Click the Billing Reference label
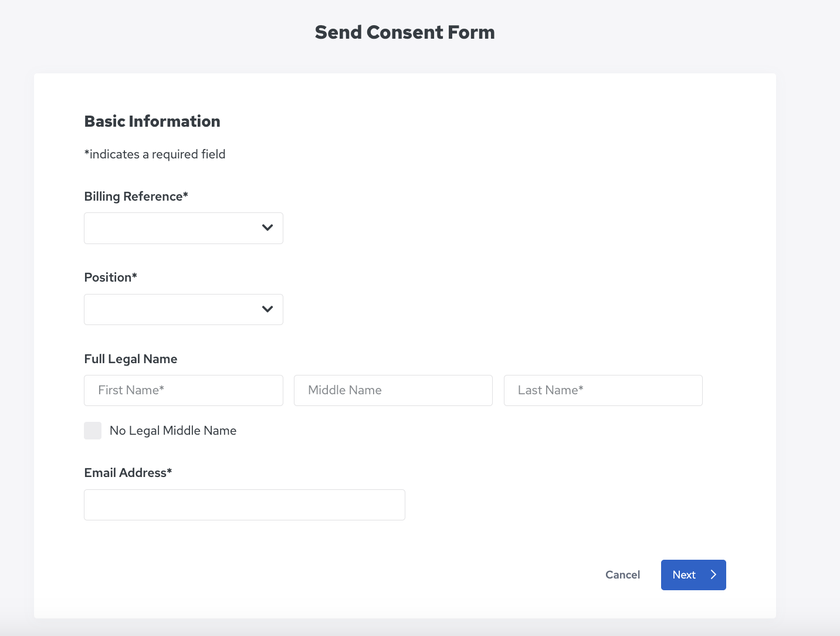Viewport: 840px width, 636px height. [x=136, y=196]
